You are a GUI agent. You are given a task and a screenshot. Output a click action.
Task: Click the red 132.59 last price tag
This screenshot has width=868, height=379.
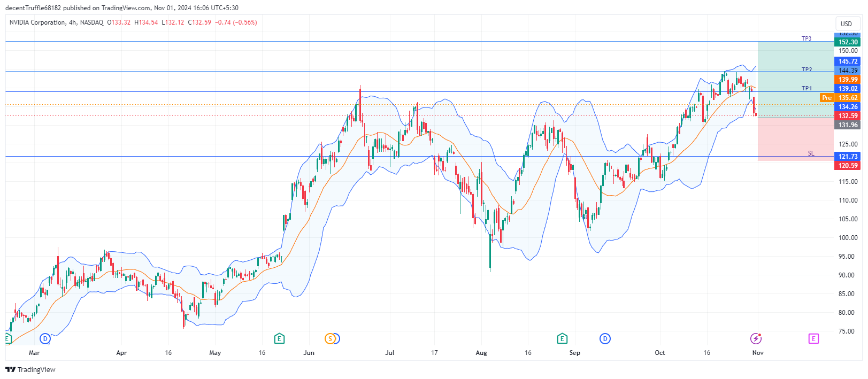pyautogui.click(x=848, y=116)
